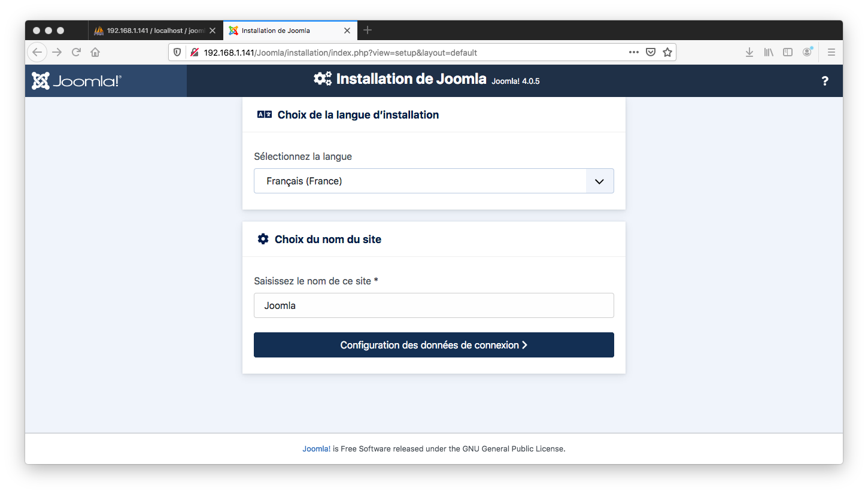Click the browser back arrow button
868x494 pixels.
pyautogui.click(x=37, y=52)
